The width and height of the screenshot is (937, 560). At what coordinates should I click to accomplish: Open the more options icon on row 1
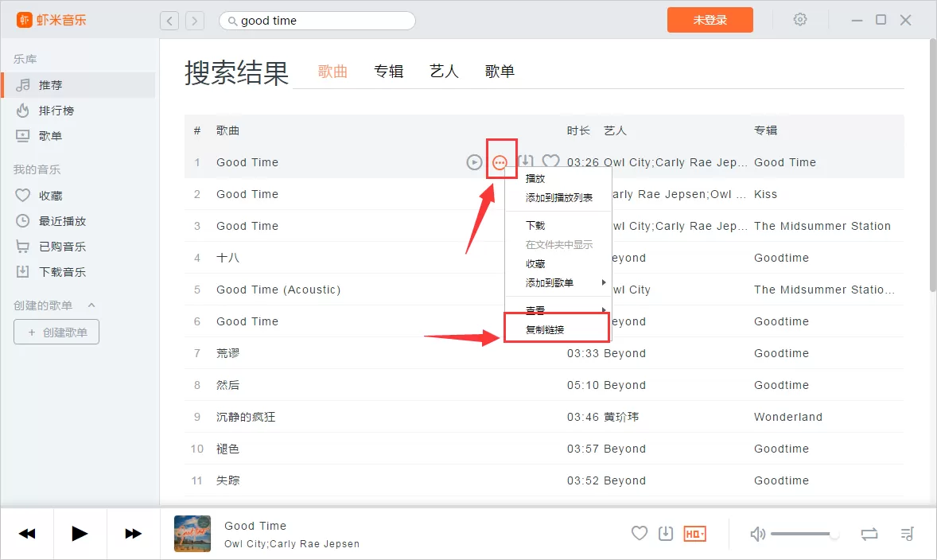pyautogui.click(x=500, y=162)
